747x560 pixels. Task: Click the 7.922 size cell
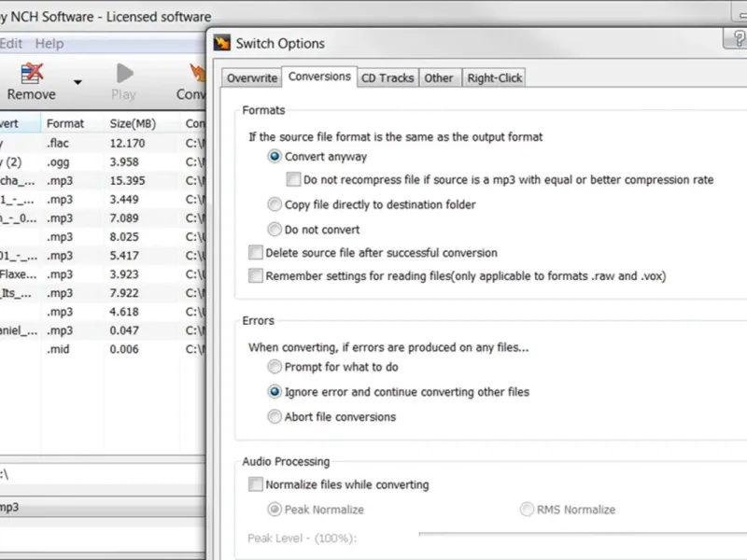(124, 293)
